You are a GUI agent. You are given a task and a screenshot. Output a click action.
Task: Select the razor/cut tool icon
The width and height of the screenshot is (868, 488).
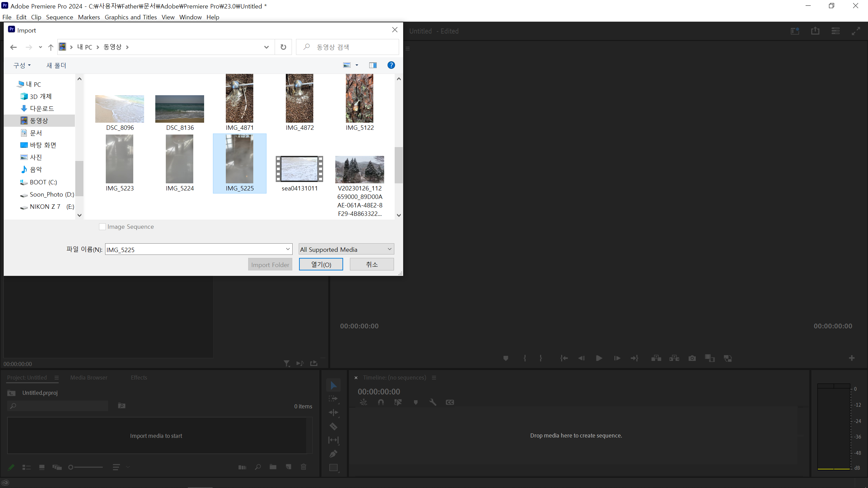(x=334, y=426)
